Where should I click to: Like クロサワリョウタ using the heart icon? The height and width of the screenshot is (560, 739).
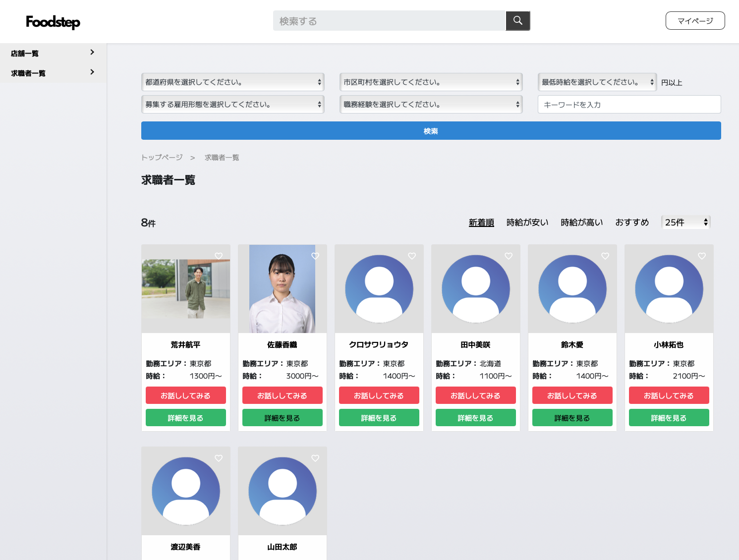pyautogui.click(x=412, y=256)
